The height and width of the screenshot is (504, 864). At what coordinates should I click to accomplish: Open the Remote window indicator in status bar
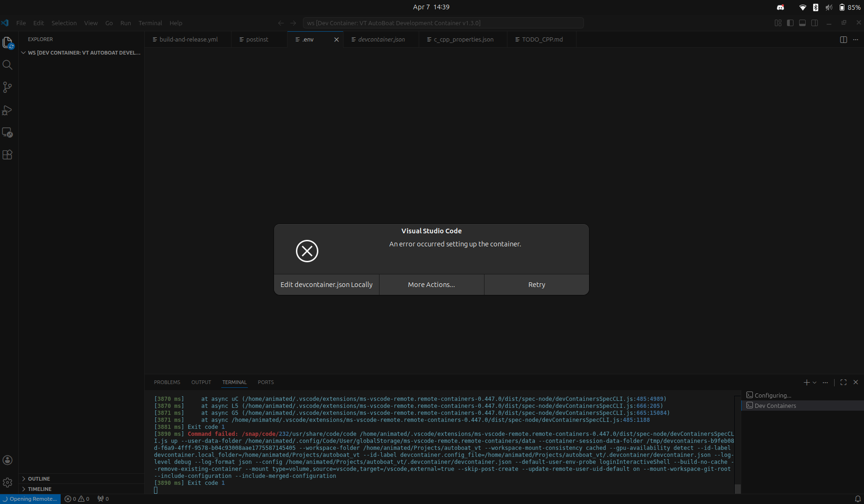coord(30,499)
